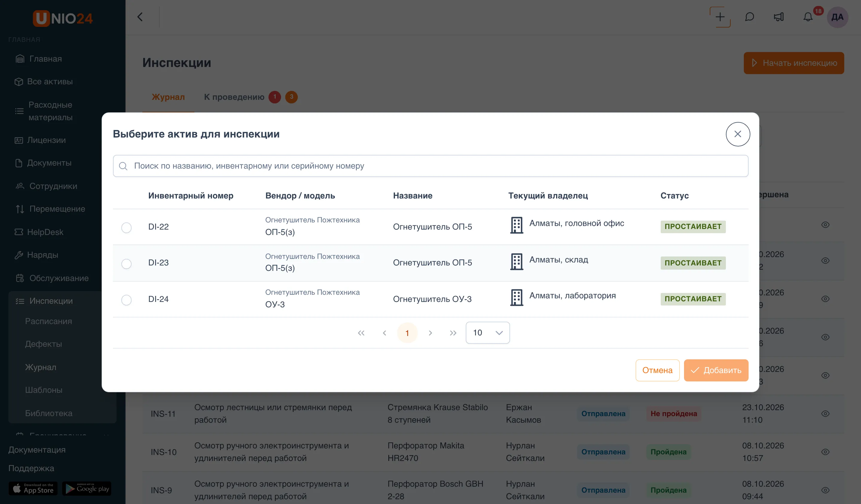Click the Google Play download badge

point(87,489)
